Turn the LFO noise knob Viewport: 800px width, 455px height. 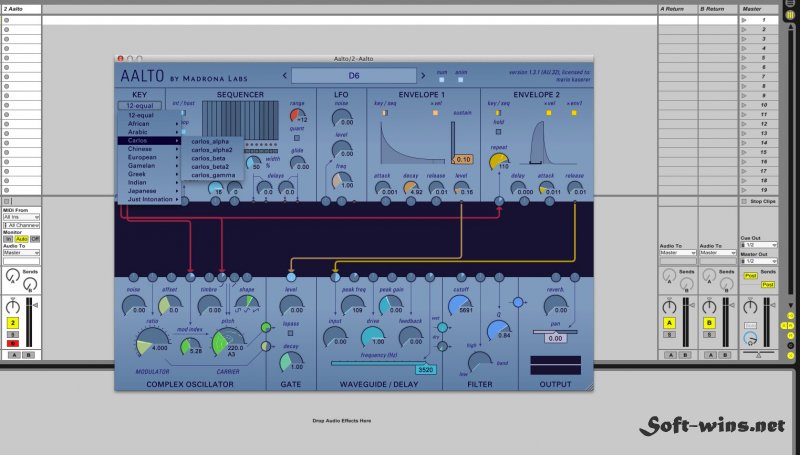click(341, 118)
